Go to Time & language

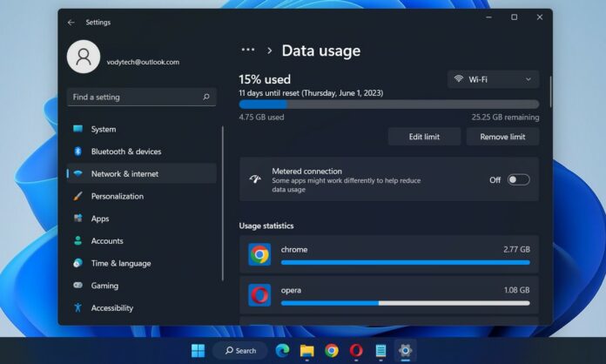pos(141,263)
